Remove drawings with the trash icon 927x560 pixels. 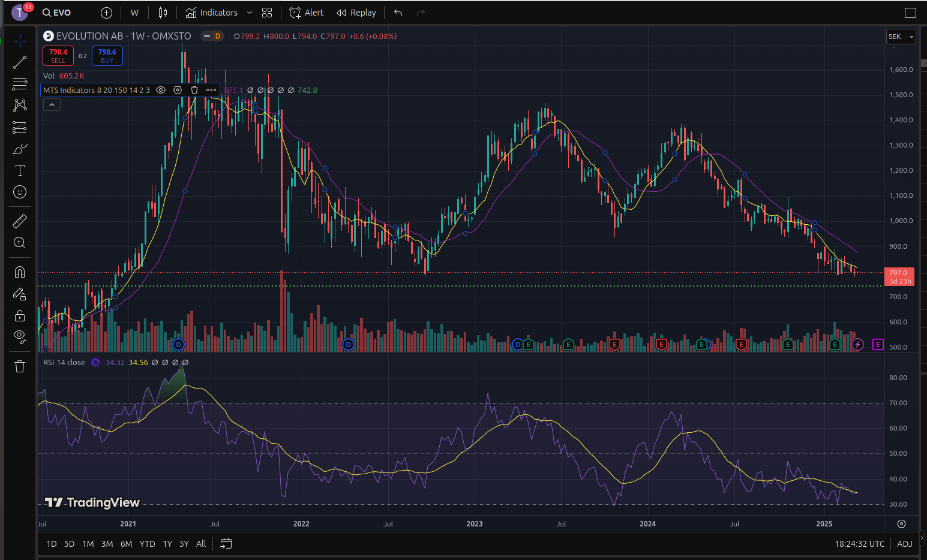tap(20, 366)
